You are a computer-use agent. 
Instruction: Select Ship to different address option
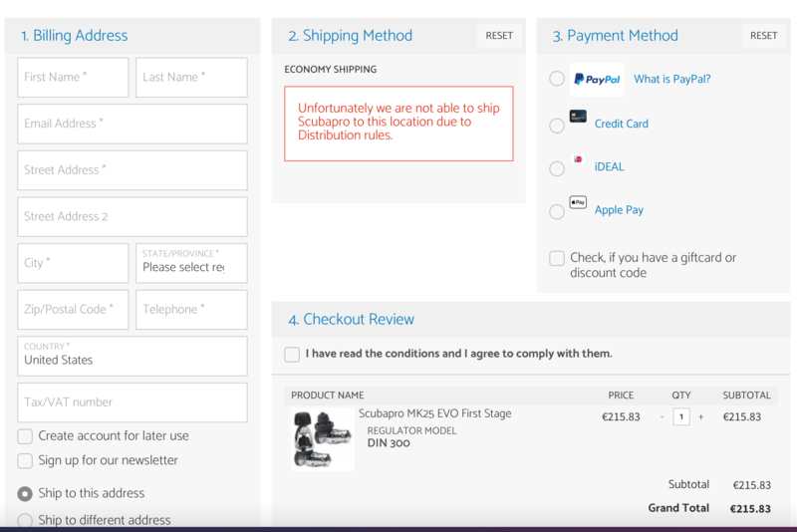[25, 520]
